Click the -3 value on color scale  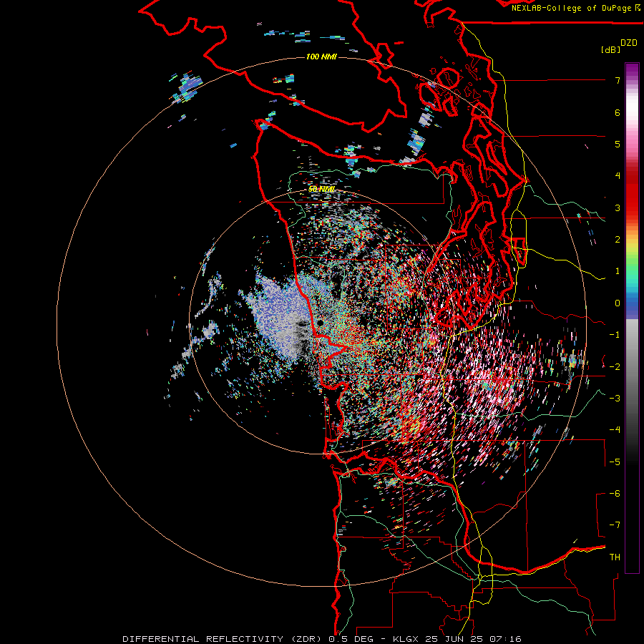pyautogui.click(x=615, y=399)
